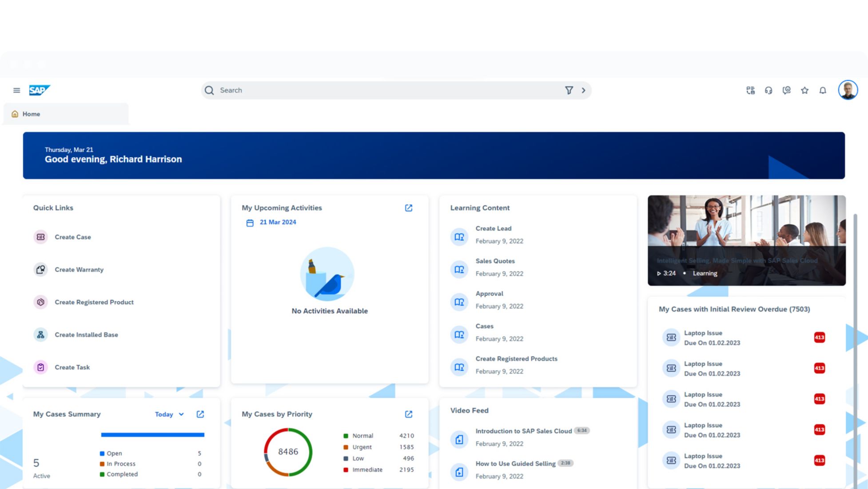Play the Intelligent Selling learning video
Viewport: 868px width, 489px height.
pos(658,273)
